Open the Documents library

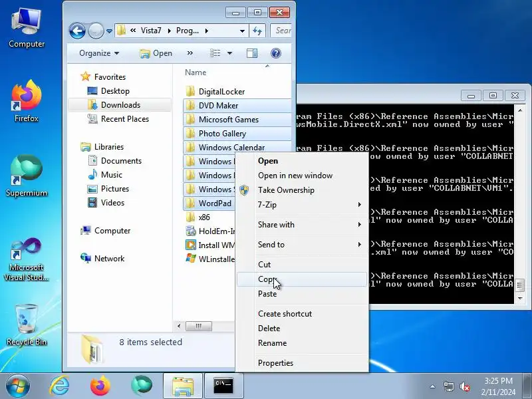tap(121, 161)
